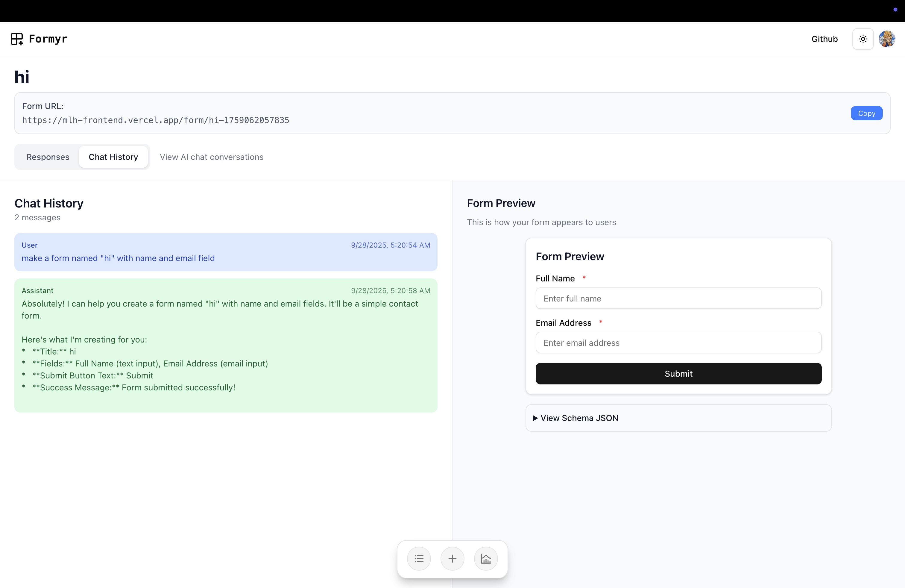Focus the Enter email address input field
The image size is (905, 588).
point(678,343)
